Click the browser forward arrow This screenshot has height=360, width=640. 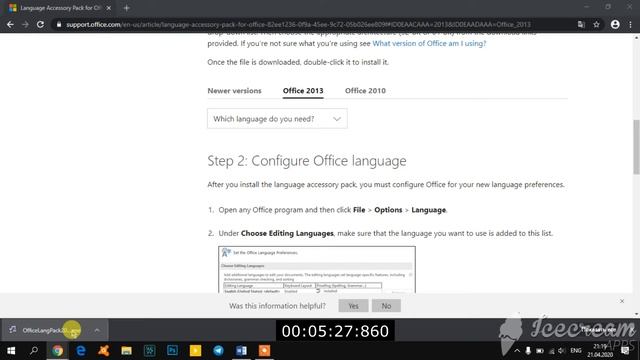[25, 24]
